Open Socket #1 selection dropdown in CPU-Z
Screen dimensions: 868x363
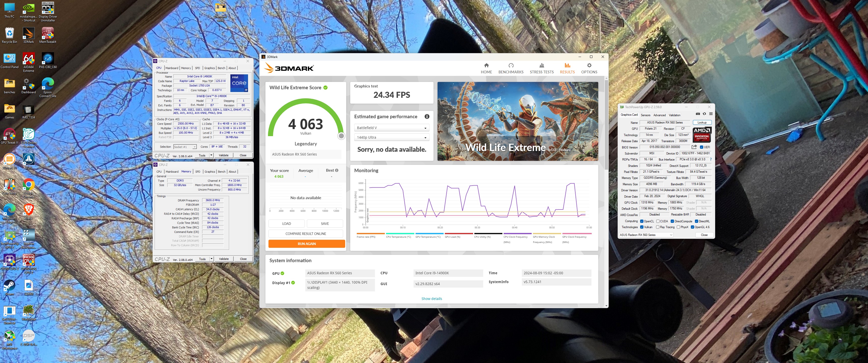point(185,147)
